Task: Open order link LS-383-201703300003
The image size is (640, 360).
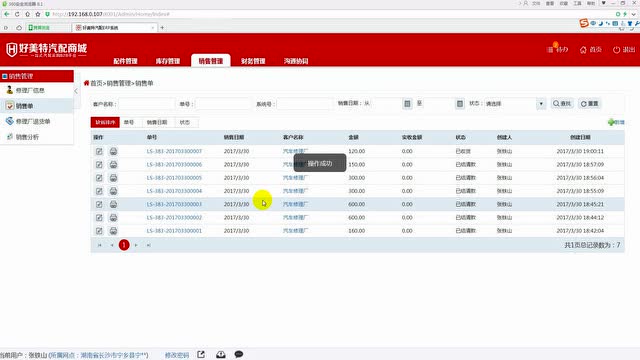Action: coord(174,204)
